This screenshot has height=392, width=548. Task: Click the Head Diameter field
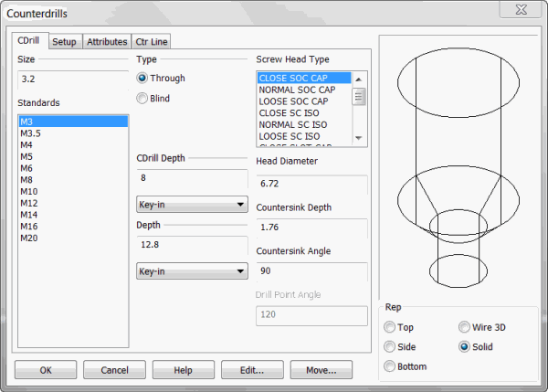pyautogui.click(x=311, y=185)
